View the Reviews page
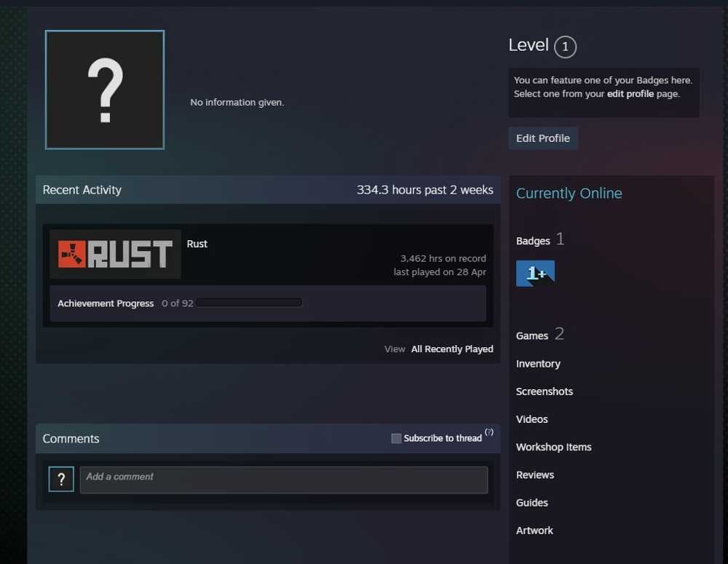The height and width of the screenshot is (564, 728). click(535, 475)
